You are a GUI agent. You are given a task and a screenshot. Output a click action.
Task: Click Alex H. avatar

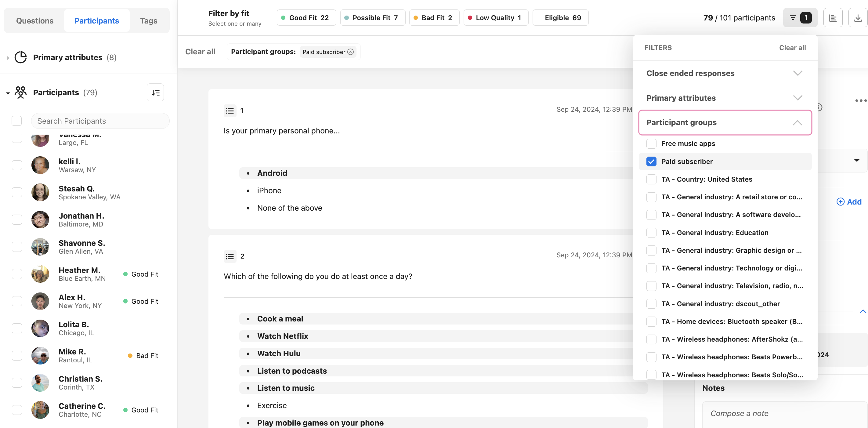click(x=40, y=301)
